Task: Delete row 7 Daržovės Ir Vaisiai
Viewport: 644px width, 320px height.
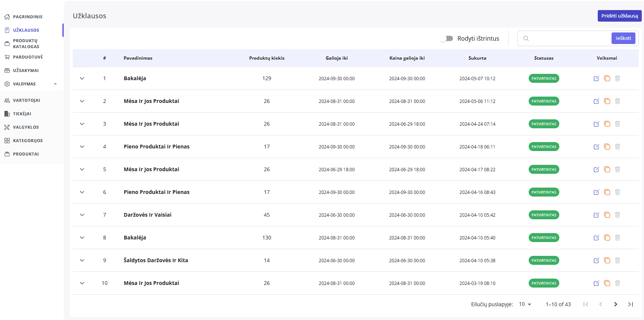Action: [618, 215]
